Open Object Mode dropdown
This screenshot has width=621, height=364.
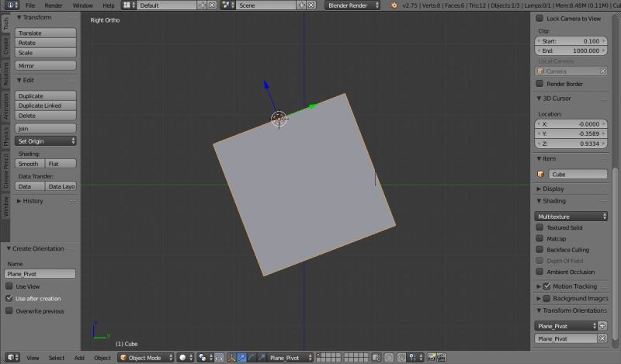(x=146, y=358)
